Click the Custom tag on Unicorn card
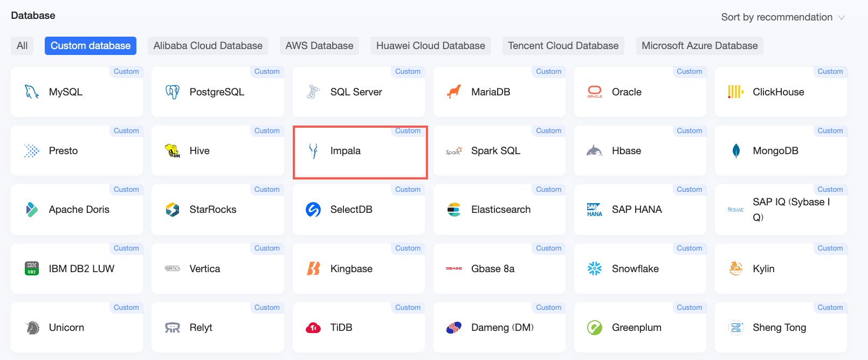Screen dimensions: 868x360 pos(126,308)
